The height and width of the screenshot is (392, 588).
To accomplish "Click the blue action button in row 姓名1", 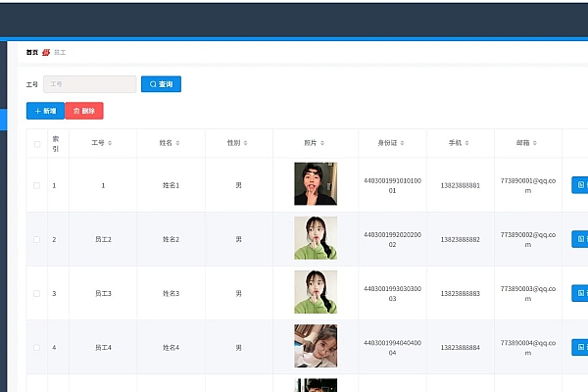I will (580, 185).
